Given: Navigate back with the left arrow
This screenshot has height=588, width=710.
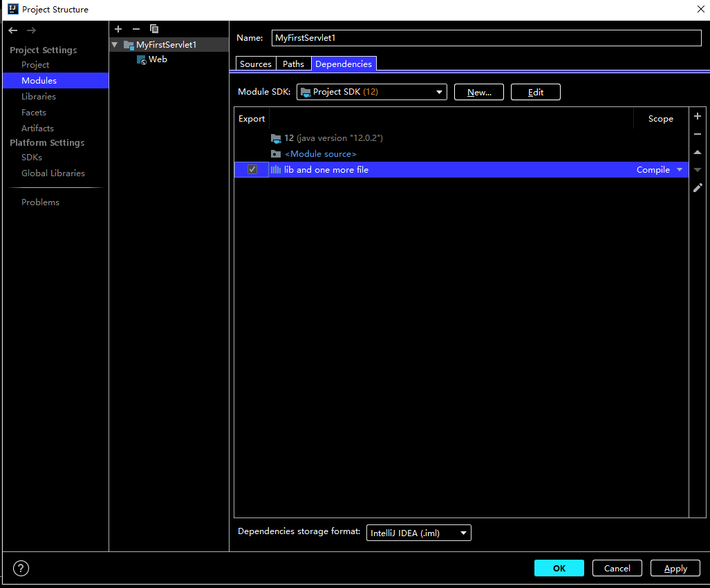Looking at the screenshot, I should pos(12,30).
